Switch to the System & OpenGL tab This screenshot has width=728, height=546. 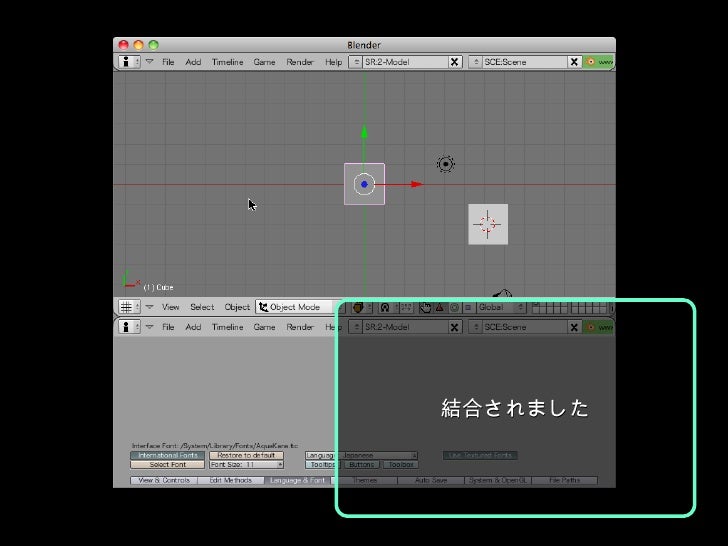498,480
